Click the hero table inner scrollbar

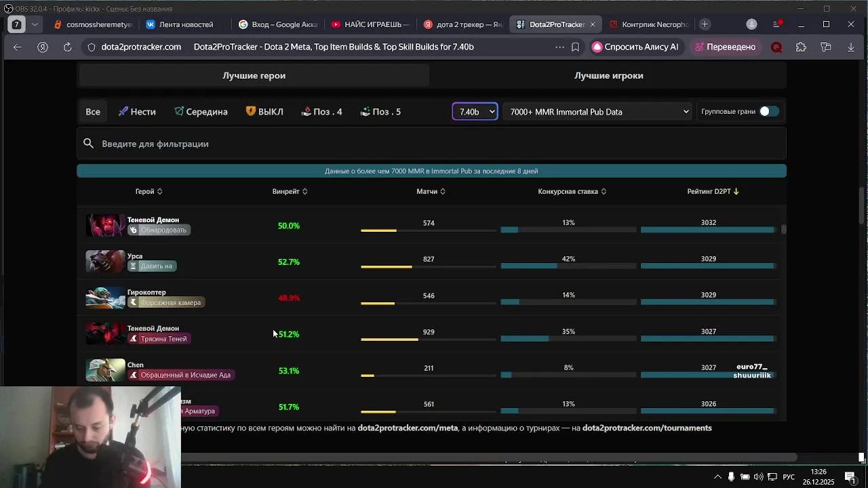pyautogui.click(x=783, y=229)
